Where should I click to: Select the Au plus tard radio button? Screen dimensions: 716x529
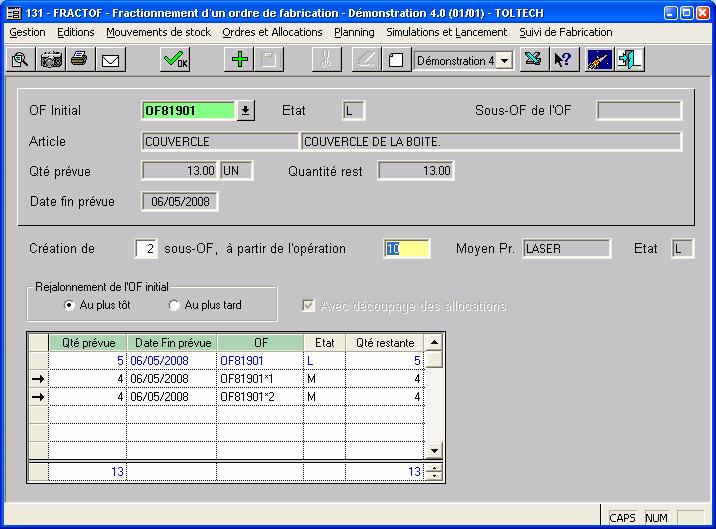(x=174, y=305)
